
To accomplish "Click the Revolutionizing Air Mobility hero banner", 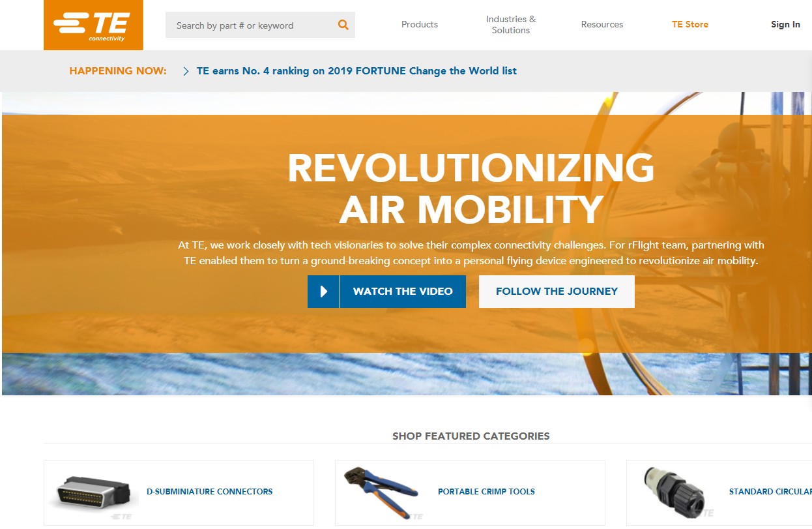I will click(406, 243).
